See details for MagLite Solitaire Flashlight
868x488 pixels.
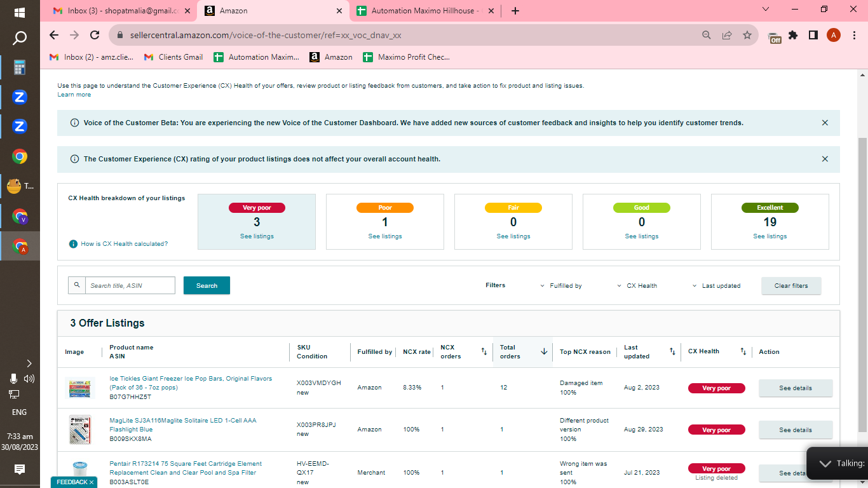click(796, 430)
